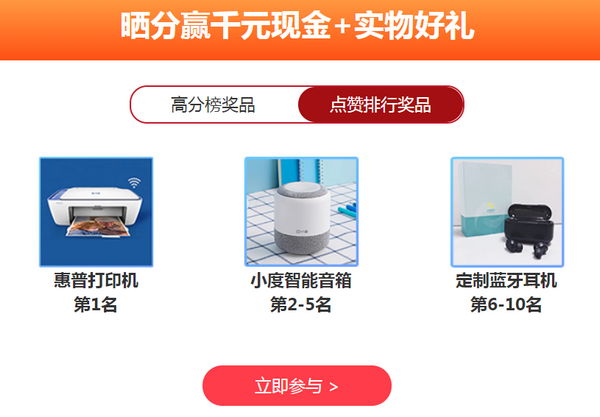Screen dimensions: 600x417
Task: Click the Xiaodu logo on the speaker
Action: [x=302, y=231]
